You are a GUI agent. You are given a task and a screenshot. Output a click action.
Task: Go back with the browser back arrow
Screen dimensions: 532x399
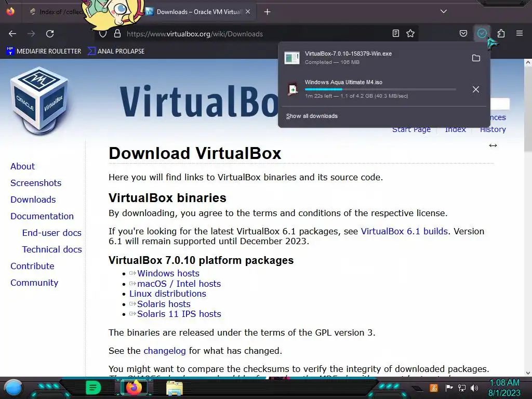[12, 34]
